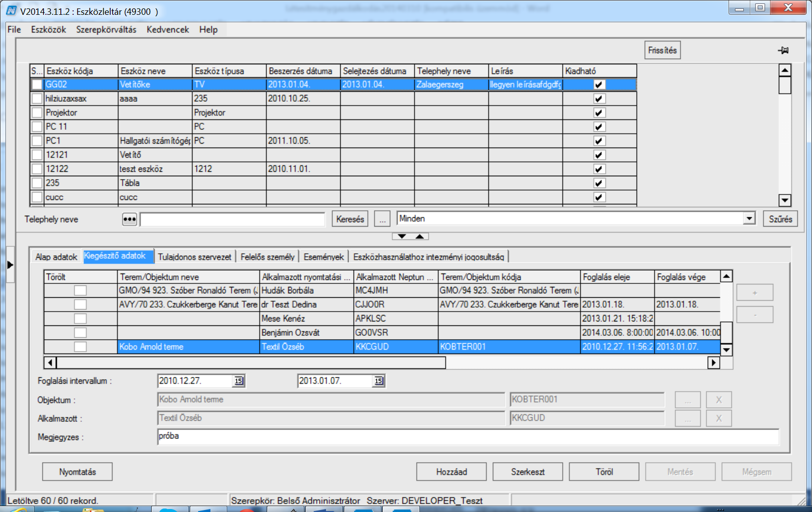Click the Frissítés refresh button
This screenshot has height=512, width=812.
tap(662, 50)
